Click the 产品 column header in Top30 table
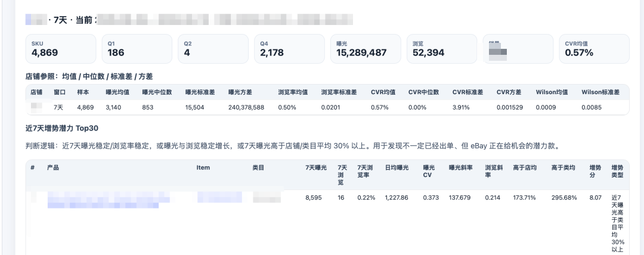Screen dimensions: 644x255 coord(53,167)
